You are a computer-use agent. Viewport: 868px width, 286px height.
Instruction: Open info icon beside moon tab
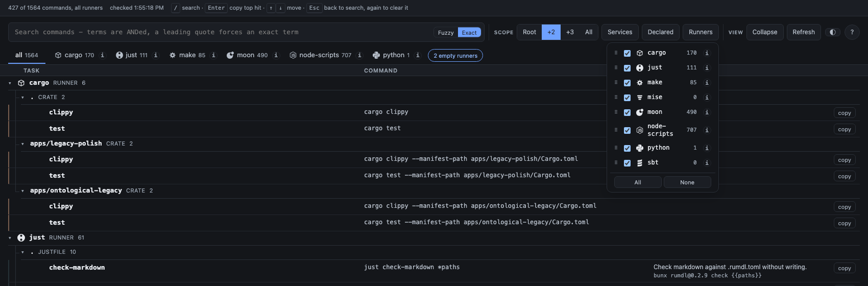(276, 55)
